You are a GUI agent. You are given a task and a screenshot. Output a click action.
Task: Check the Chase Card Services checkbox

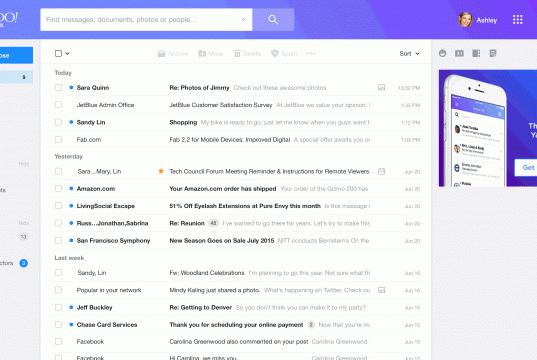click(x=58, y=324)
